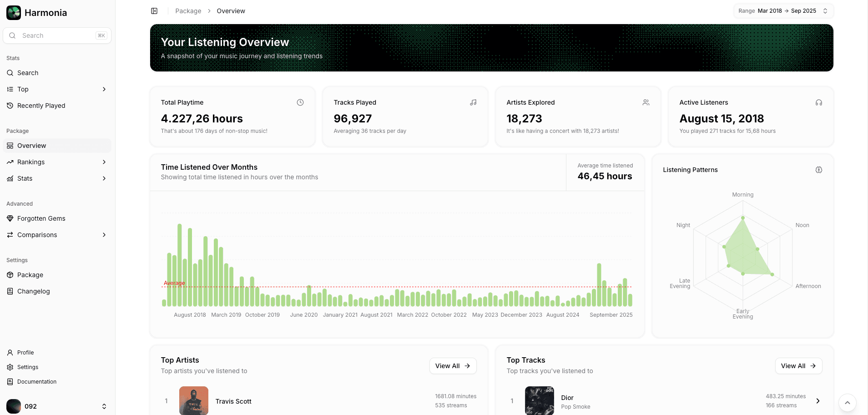The height and width of the screenshot is (415, 868).
Task: Click the September 2025 axis label
Action: pos(611,315)
